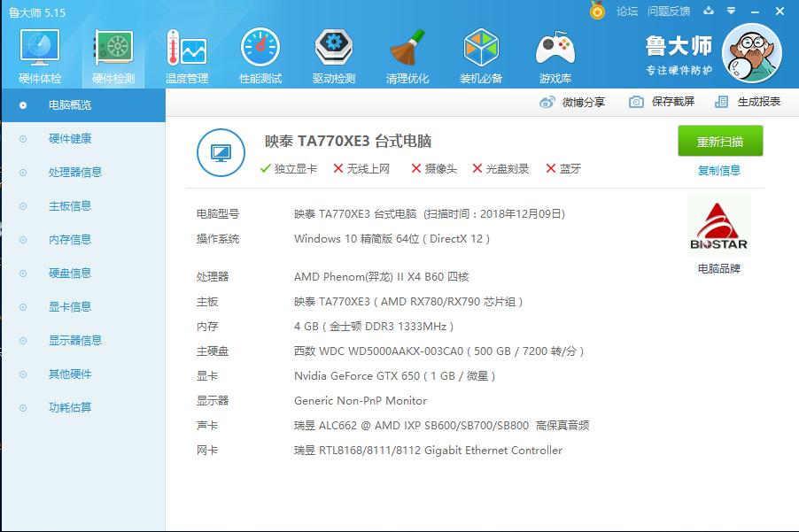Open the 装机必备 essential software section
Image resolution: width=799 pixels, height=532 pixels.
pyautogui.click(x=480, y=53)
